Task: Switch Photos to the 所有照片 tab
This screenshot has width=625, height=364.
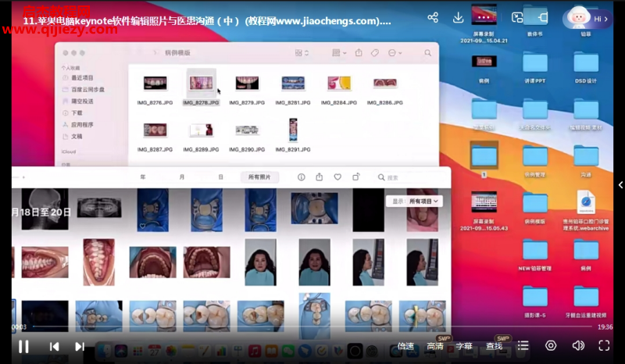Action: [259, 177]
